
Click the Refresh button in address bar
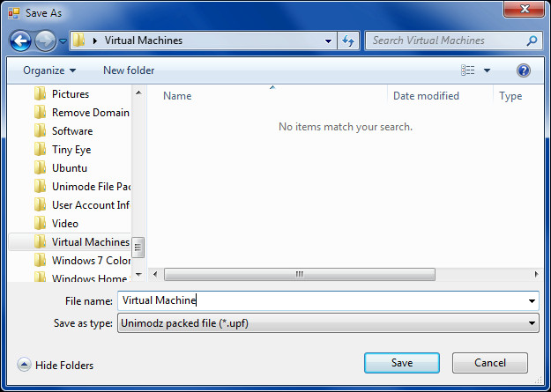tap(348, 41)
